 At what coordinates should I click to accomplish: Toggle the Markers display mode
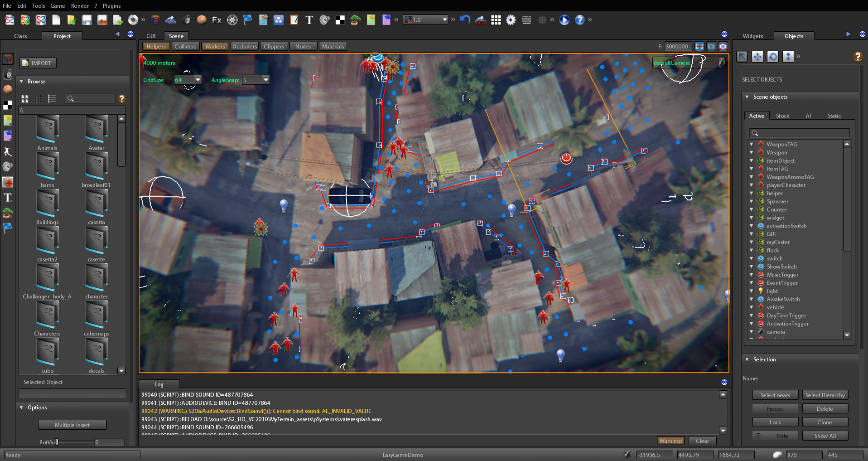(x=215, y=46)
